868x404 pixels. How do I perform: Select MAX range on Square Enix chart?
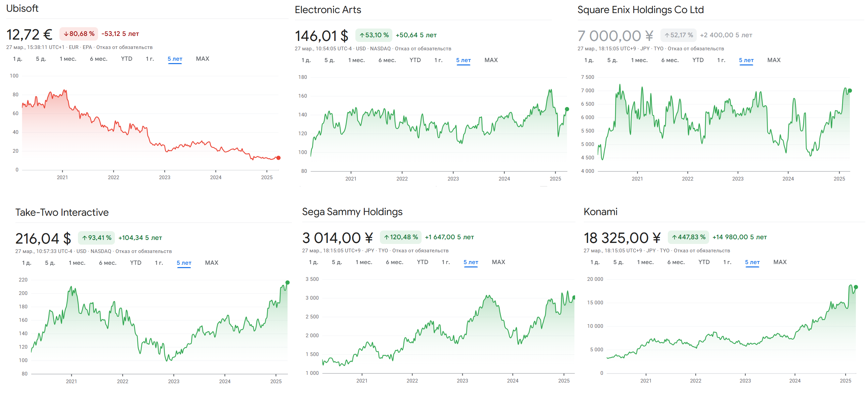[x=774, y=60]
